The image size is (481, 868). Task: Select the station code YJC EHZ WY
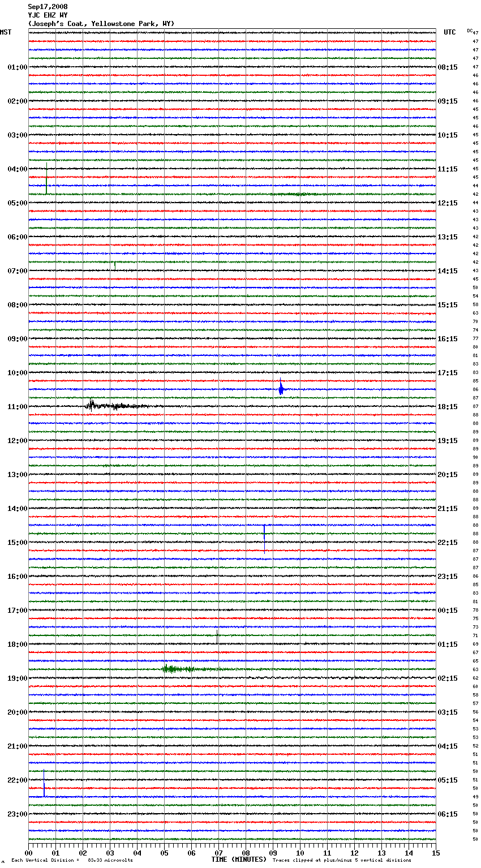pos(48,15)
